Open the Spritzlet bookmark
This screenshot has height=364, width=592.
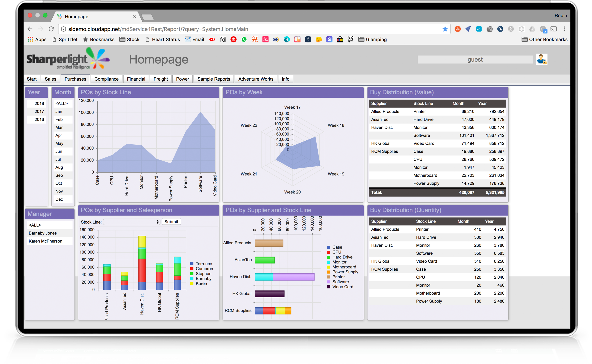(x=65, y=40)
